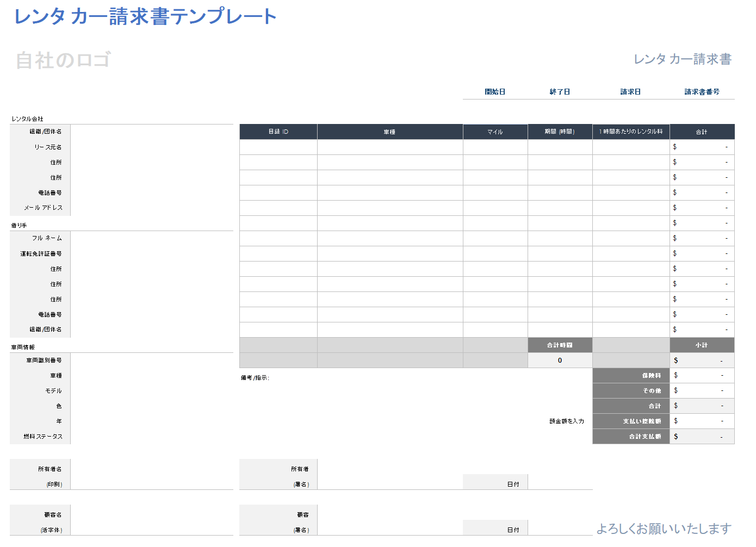Select the input cell beside フル ネーム
The image size is (756, 547).
point(152,239)
